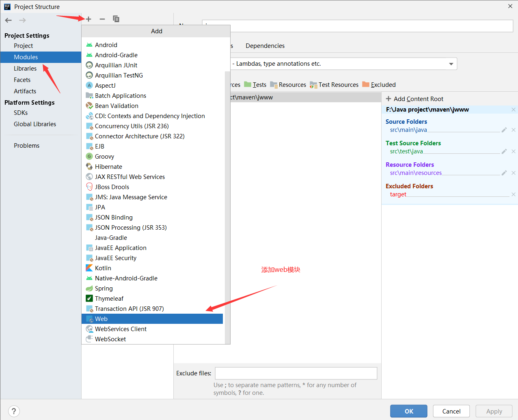
Task: Choose JAX RESTful Web Services entry
Action: [152, 177]
